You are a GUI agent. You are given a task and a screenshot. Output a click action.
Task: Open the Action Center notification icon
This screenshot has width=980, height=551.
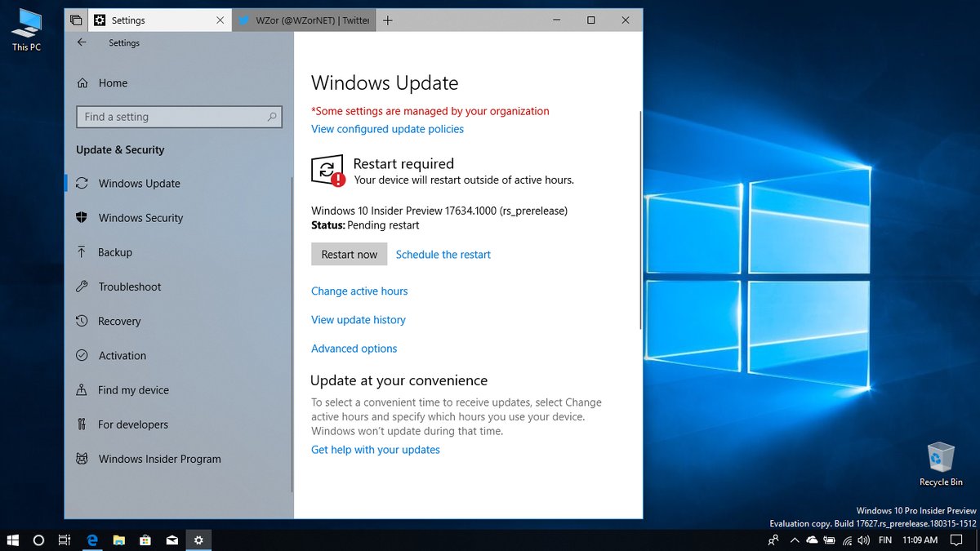click(x=956, y=540)
